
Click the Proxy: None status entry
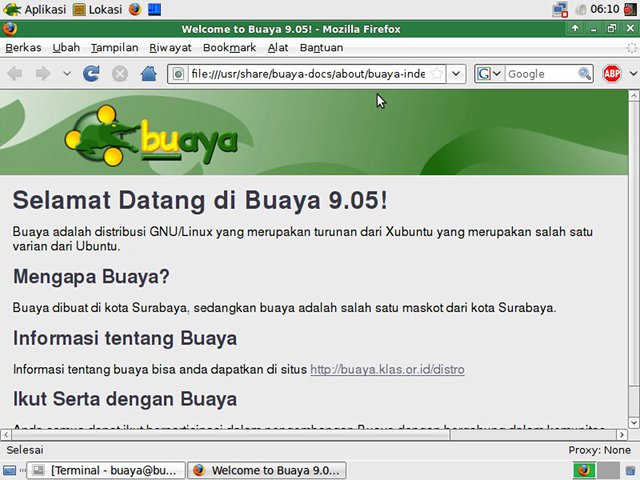[600, 450]
